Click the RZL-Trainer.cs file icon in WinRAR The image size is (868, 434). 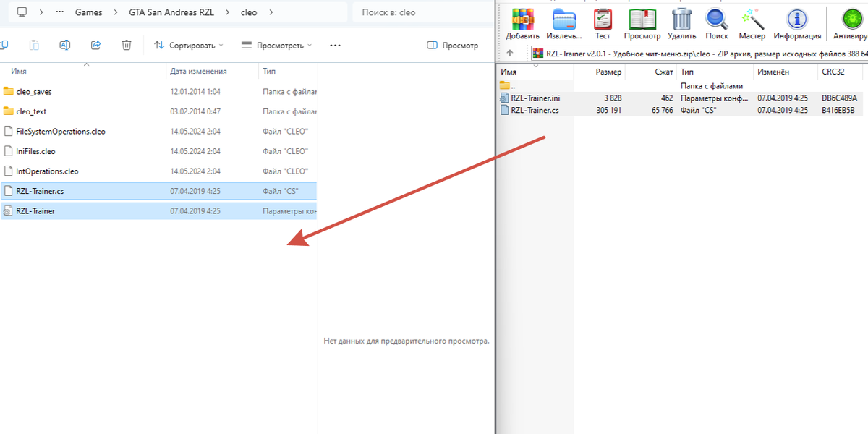tap(505, 110)
